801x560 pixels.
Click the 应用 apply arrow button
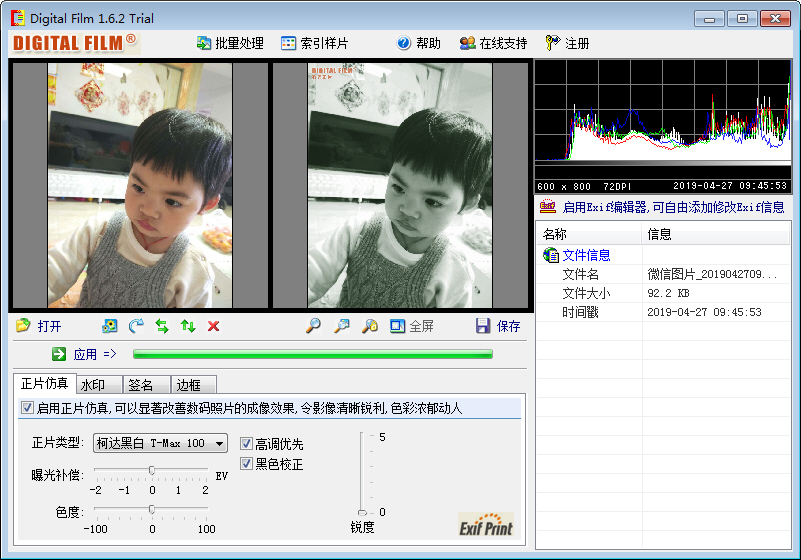(x=59, y=353)
